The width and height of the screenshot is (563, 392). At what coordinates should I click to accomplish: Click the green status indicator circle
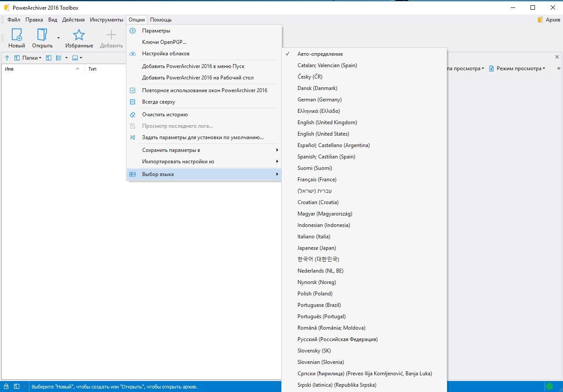click(549, 387)
